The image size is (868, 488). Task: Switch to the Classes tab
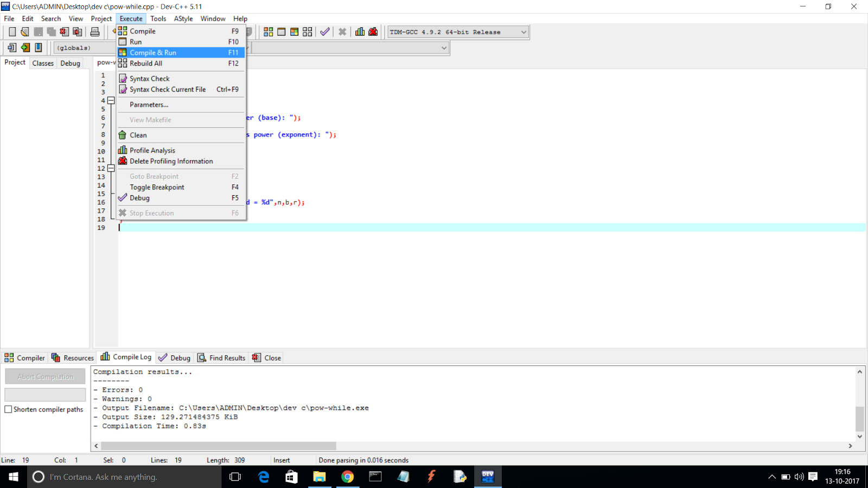(x=43, y=63)
